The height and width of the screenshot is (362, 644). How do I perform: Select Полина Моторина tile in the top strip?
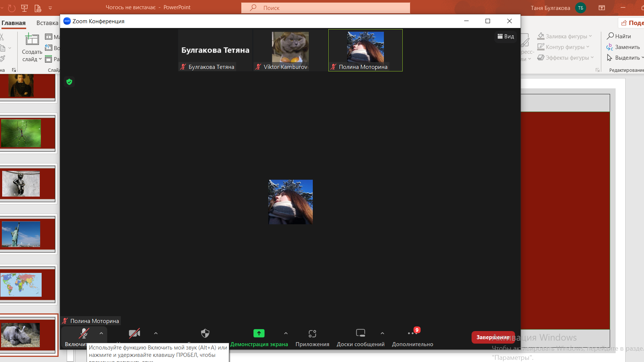tap(365, 50)
